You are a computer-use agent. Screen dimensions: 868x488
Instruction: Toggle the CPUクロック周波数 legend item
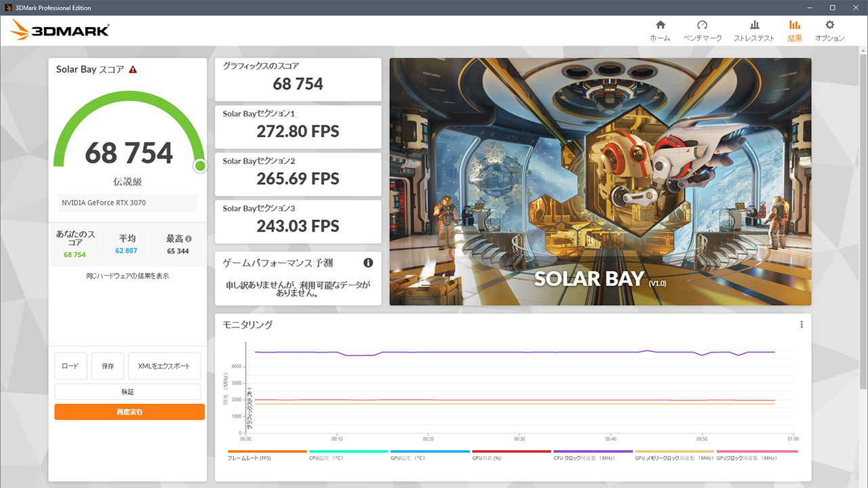[x=593, y=455]
